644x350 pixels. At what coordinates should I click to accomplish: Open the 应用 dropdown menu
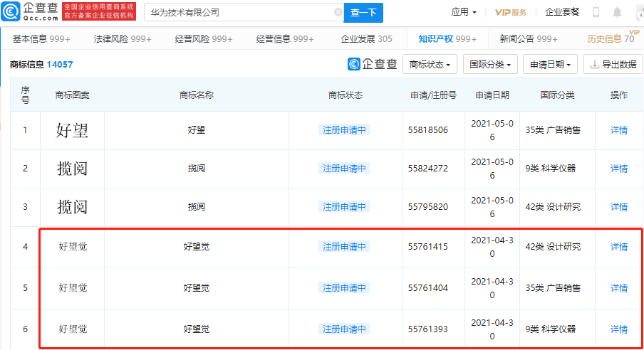point(464,12)
